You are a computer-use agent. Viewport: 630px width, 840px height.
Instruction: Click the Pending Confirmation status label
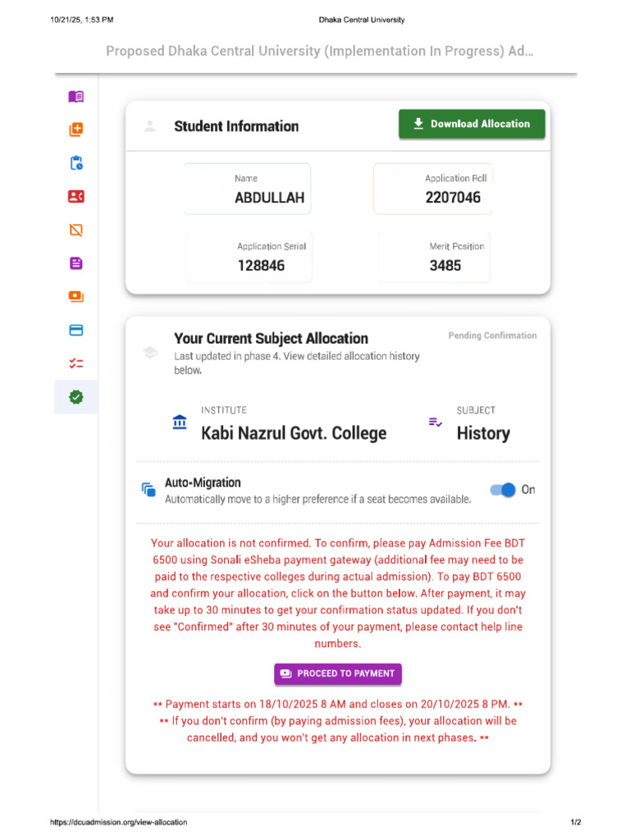492,336
